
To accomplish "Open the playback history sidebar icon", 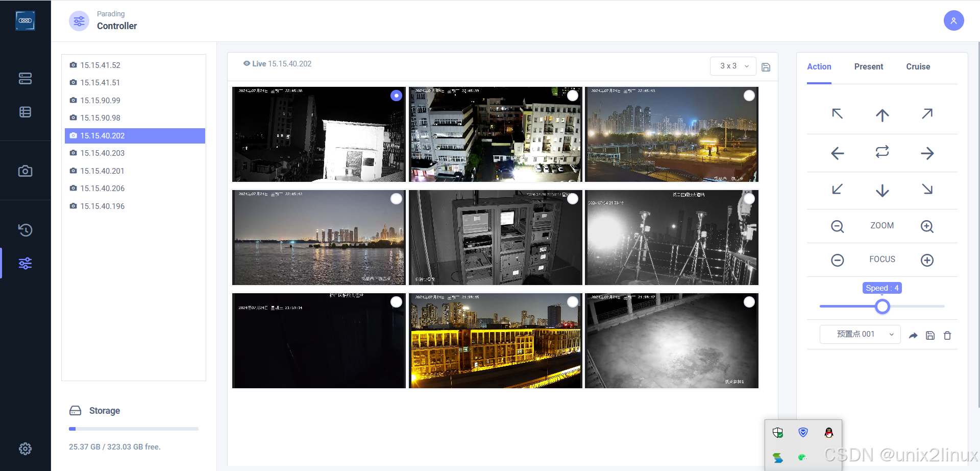I will coord(25,230).
